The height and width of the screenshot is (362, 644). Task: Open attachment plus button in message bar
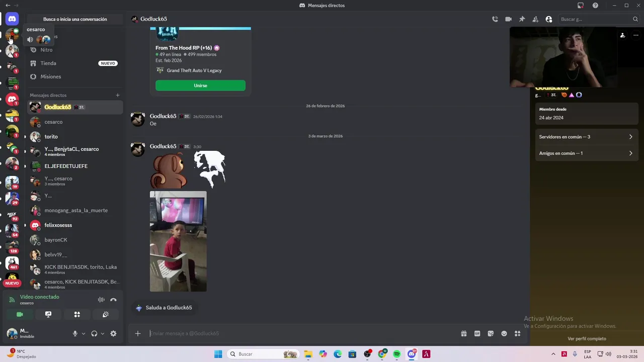click(138, 333)
